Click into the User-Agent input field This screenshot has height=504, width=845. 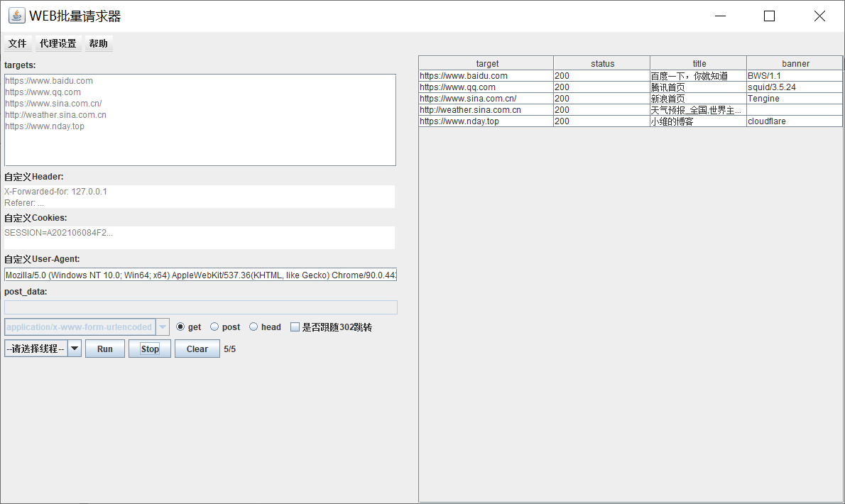tap(200, 275)
